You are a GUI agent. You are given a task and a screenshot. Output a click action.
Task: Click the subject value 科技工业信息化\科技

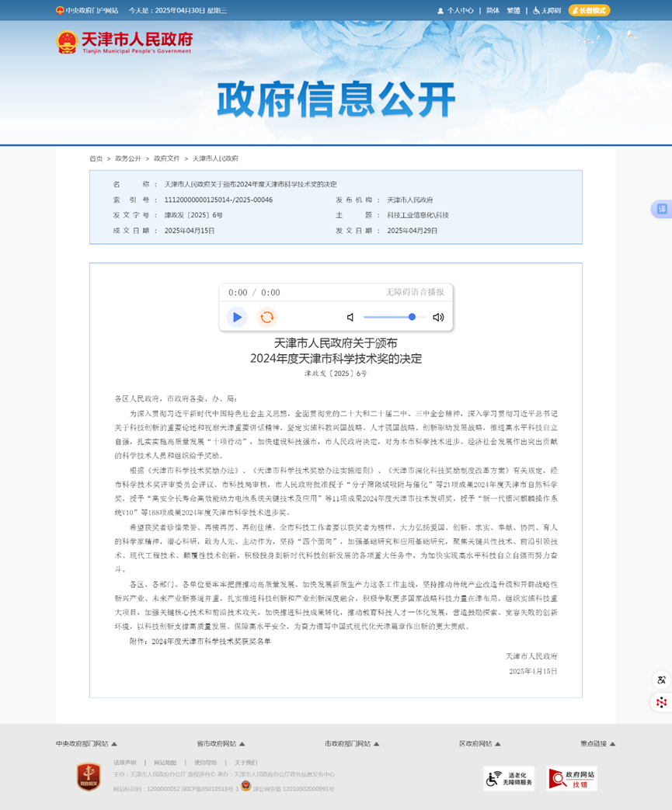418,215
